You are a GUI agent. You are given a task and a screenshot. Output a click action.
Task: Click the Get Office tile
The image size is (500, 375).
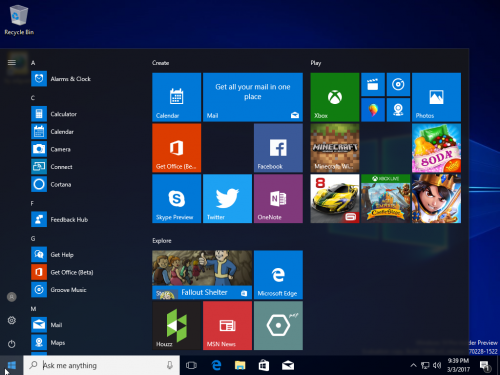(x=177, y=148)
